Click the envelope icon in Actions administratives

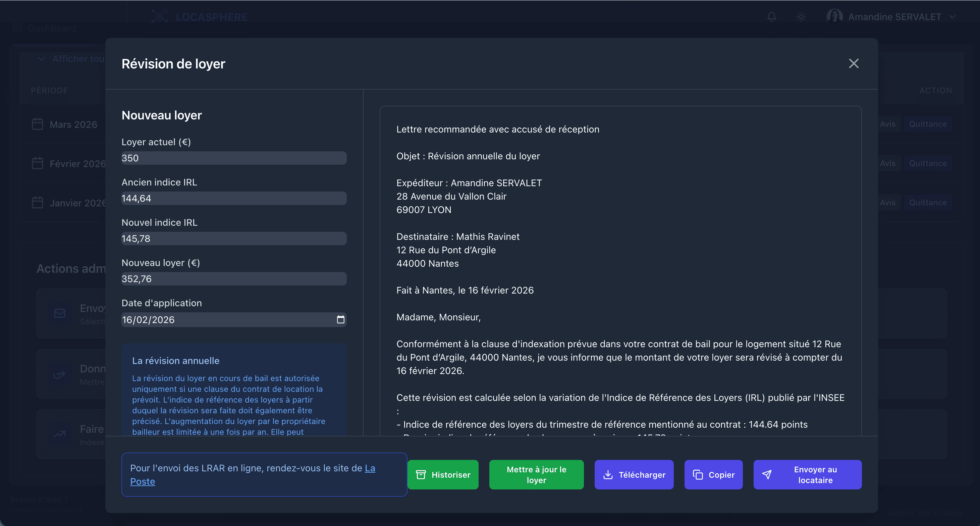pos(59,313)
